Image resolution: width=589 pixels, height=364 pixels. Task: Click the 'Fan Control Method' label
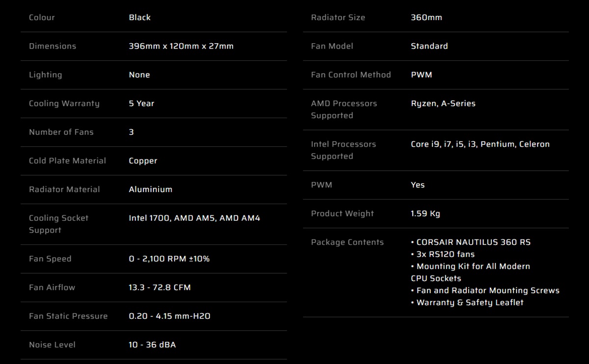(351, 75)
